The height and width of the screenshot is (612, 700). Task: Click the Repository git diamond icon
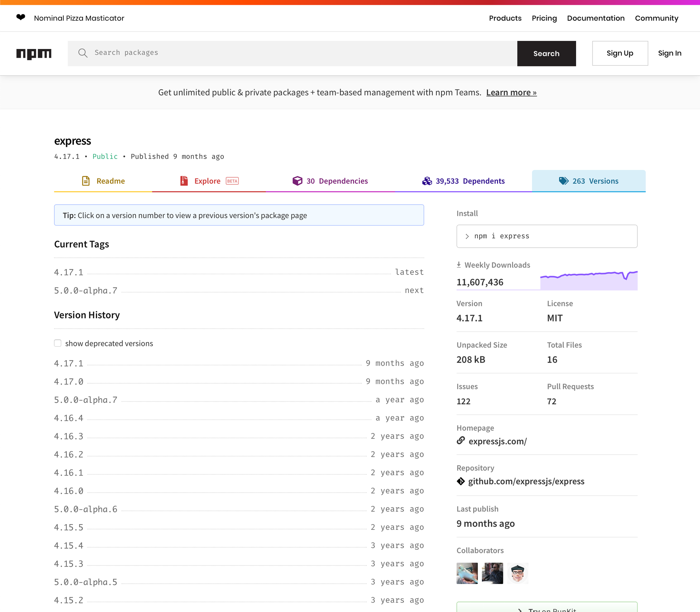pos(461,482)
